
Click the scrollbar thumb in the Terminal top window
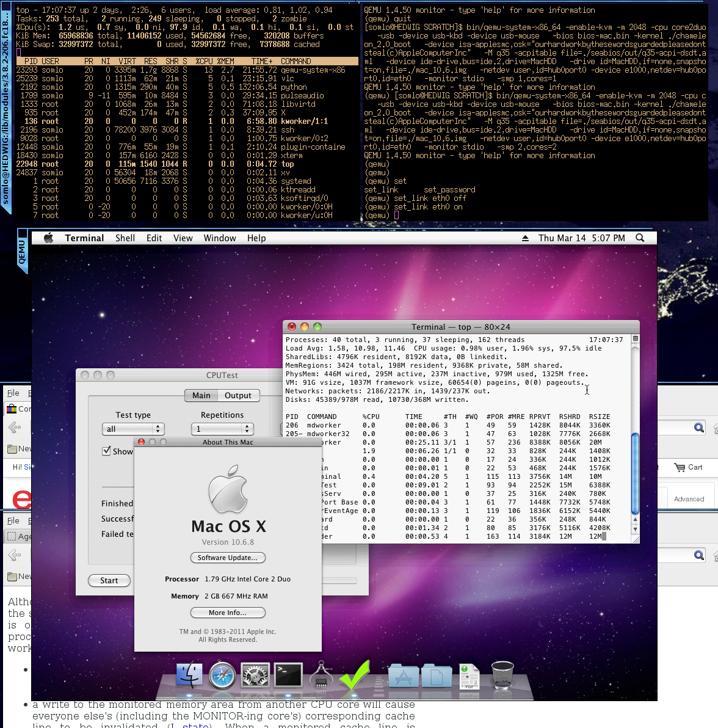click(636, 473)
